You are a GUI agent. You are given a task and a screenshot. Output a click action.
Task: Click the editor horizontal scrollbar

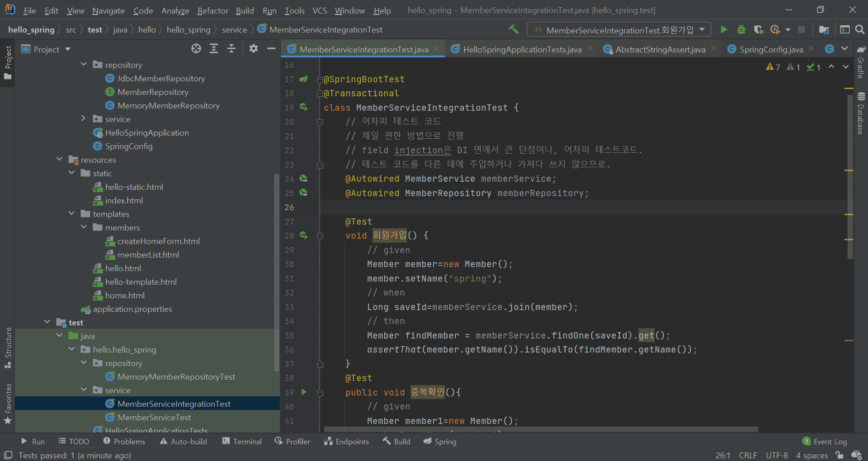pos(541,429)
